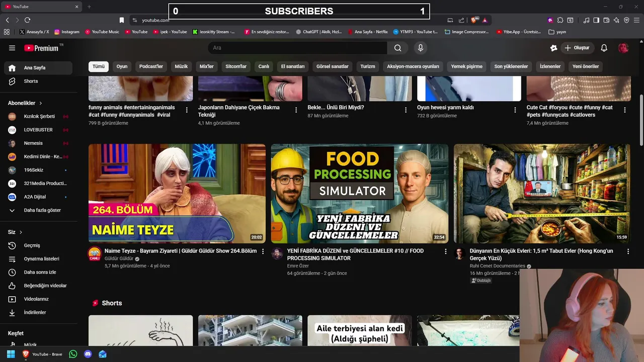Image resolution: width=644 pixels, height=362 pixels.
Task: Go to Ana Sayfa in sidebar
Action: click(x=38, y=68)
